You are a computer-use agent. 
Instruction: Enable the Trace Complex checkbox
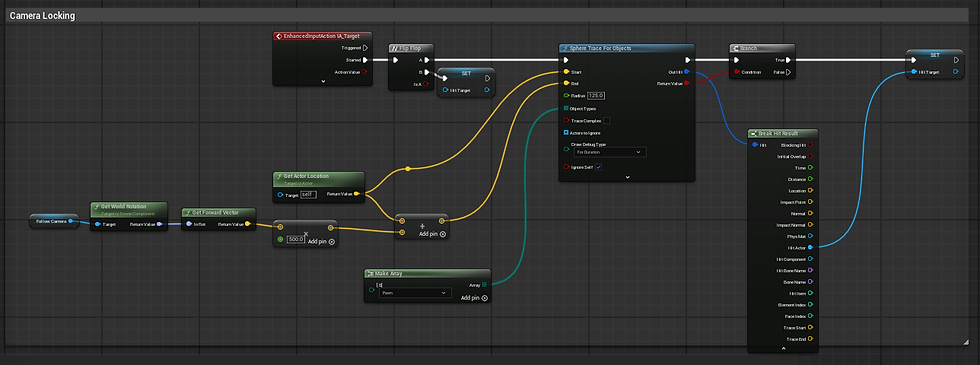pos(607,121)
